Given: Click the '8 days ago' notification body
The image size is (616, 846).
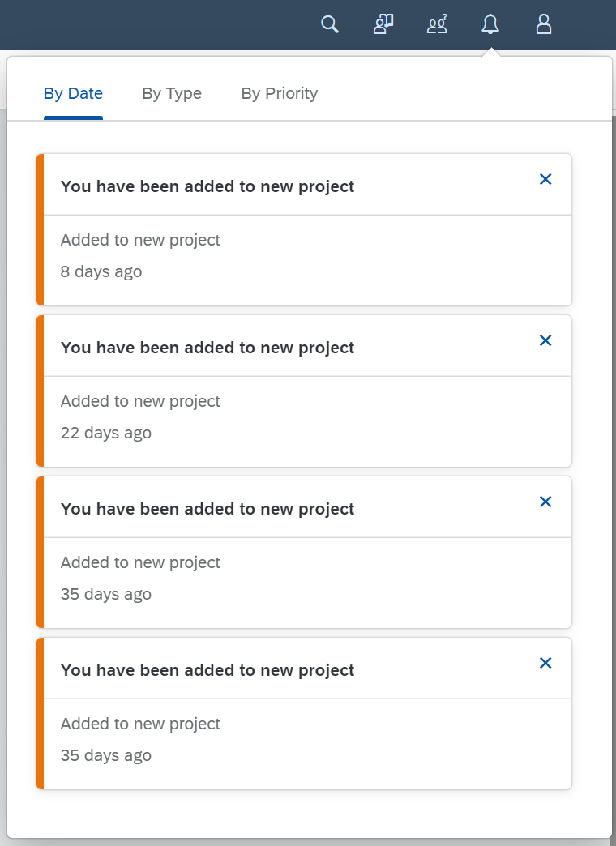Looking at the screenshot, I should point(307,261).
